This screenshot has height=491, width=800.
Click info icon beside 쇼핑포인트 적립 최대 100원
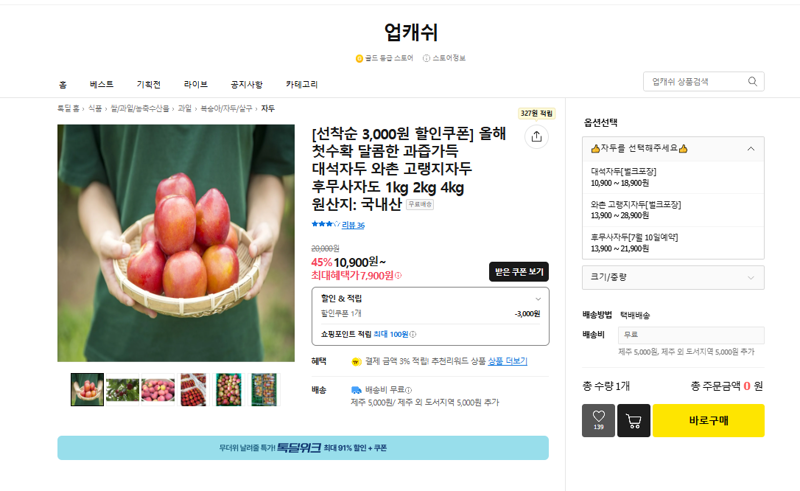tap(413, 334)
